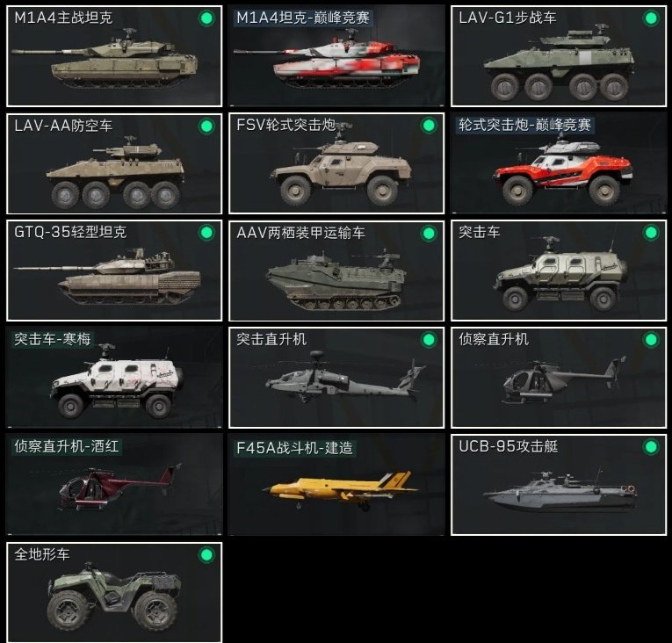Image resolution: width=672 pixels, height=643 pixels.
Task: Toggle green indicator on 全地形车
Action: tap(206, 554)
